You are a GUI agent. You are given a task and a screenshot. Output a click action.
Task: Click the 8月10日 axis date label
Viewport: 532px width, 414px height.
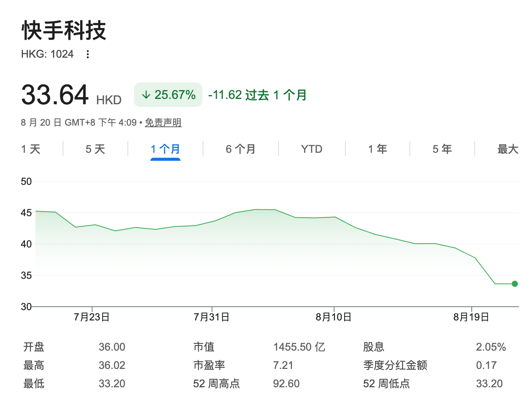coord(334,317)
